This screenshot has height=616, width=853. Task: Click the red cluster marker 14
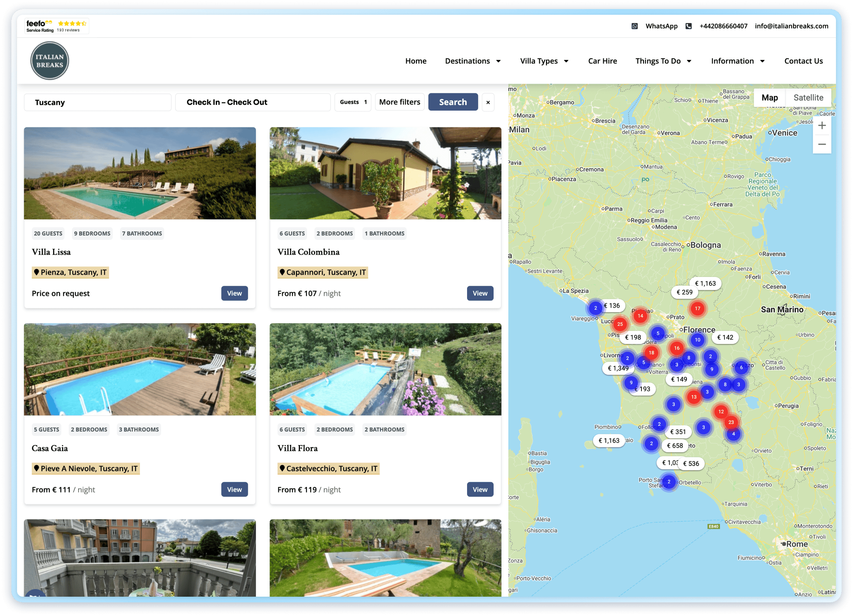click(640, 316)
